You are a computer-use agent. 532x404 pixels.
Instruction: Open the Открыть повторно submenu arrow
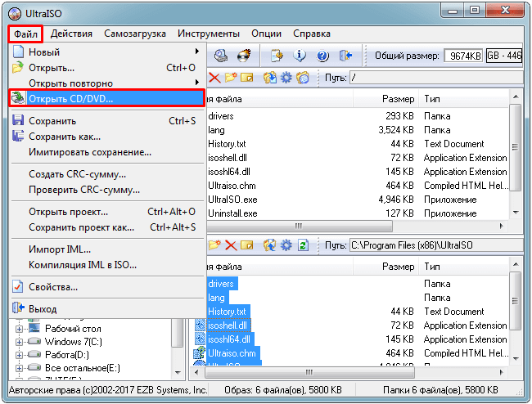[x=197, y=83]
